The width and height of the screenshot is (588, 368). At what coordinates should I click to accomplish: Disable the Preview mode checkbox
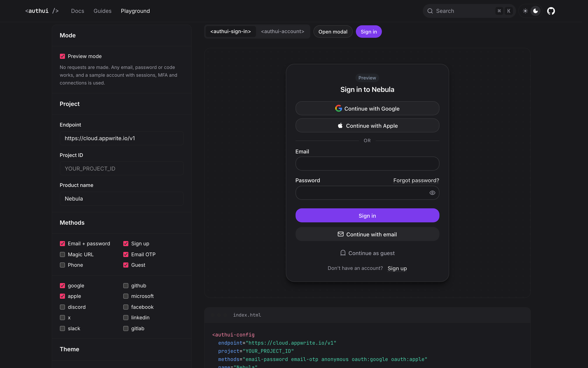(62, 56)
